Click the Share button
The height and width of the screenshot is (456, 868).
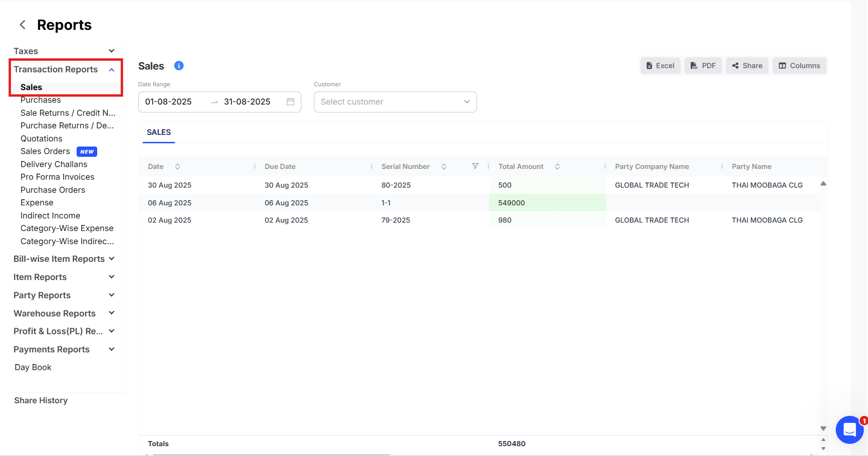[x=747, y=66]
